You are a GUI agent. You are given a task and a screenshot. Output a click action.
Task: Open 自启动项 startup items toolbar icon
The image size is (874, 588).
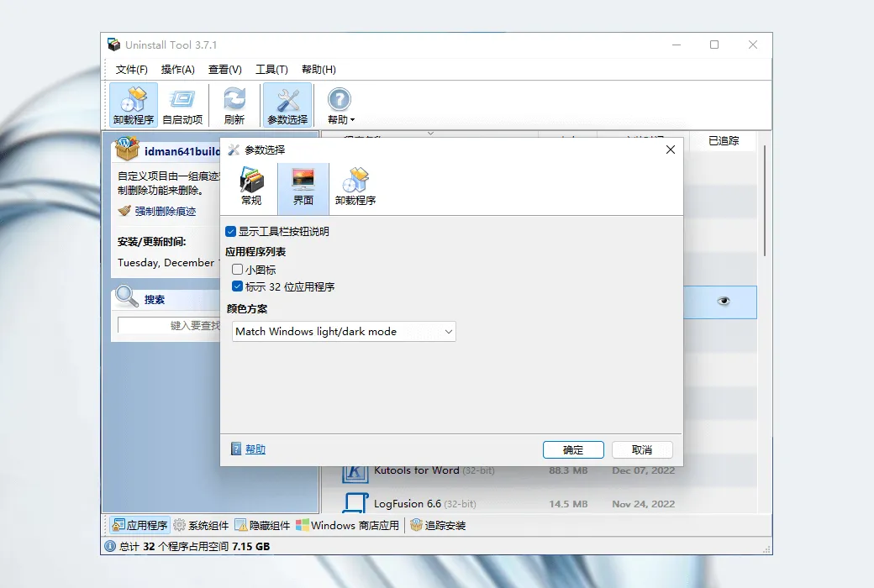pos(182,105)
